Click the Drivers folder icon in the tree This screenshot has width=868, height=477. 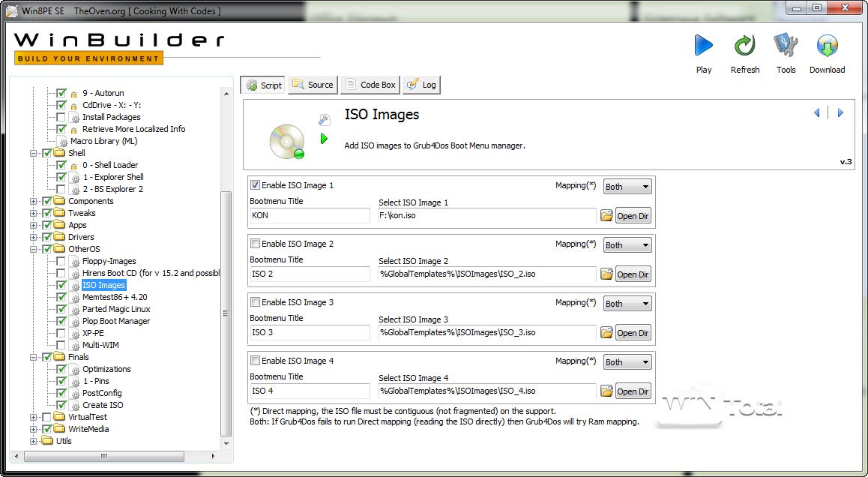pos(60,237)
